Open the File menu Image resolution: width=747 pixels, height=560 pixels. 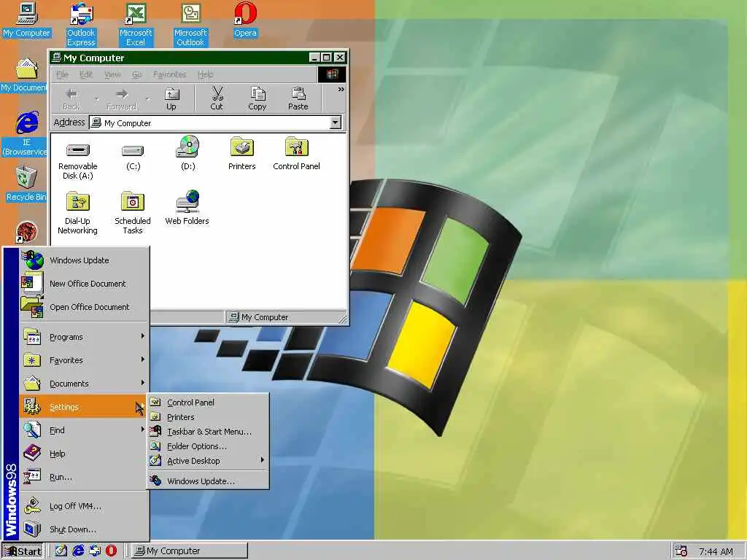coord(62,74)
